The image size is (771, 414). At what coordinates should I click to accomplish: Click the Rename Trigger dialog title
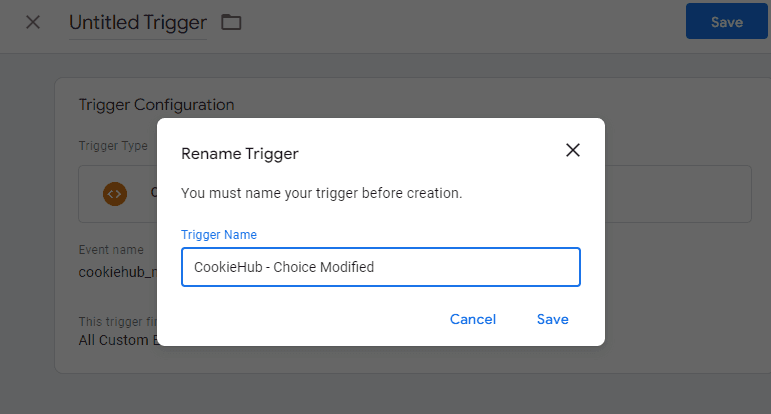click(239, 153)
